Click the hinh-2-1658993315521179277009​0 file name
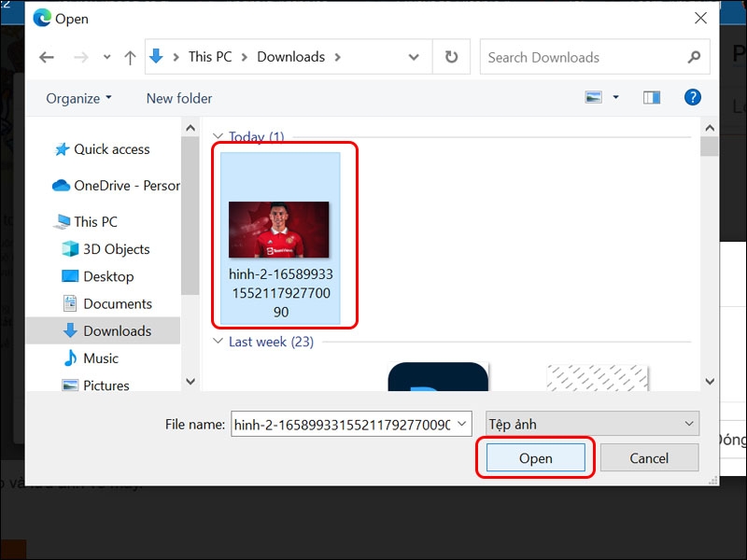747x560 pixels. tap(281, 293)
